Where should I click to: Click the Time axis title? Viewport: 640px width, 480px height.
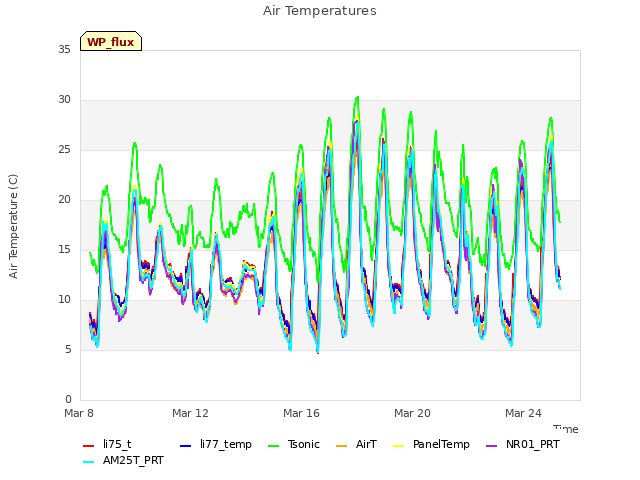click(566, 429)
